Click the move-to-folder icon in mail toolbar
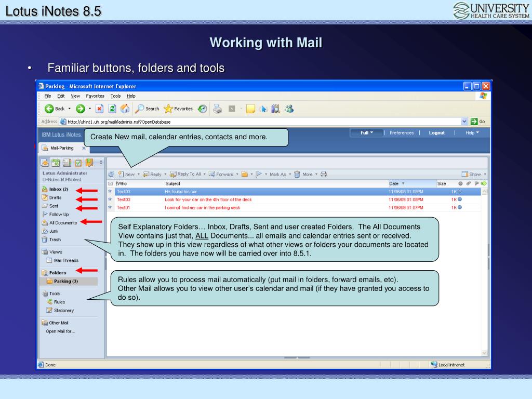The height and width of the screenshot is (399, 532). click(x=245, y=174)
